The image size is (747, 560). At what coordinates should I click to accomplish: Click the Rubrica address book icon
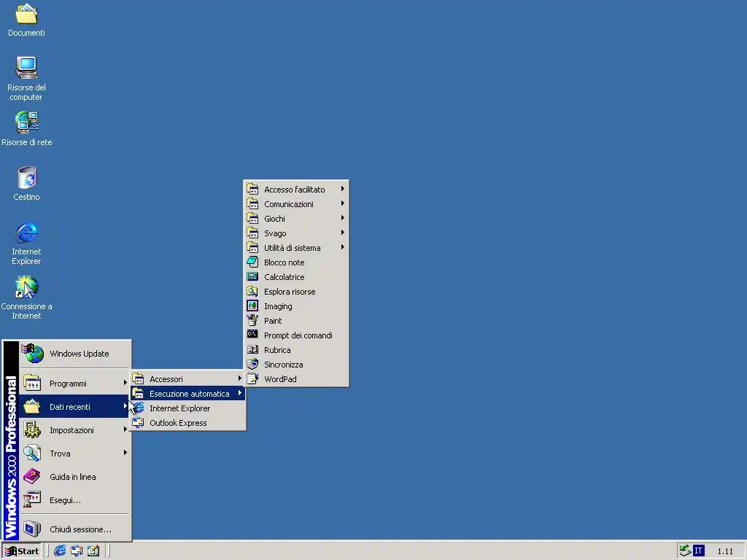[252, 349]
